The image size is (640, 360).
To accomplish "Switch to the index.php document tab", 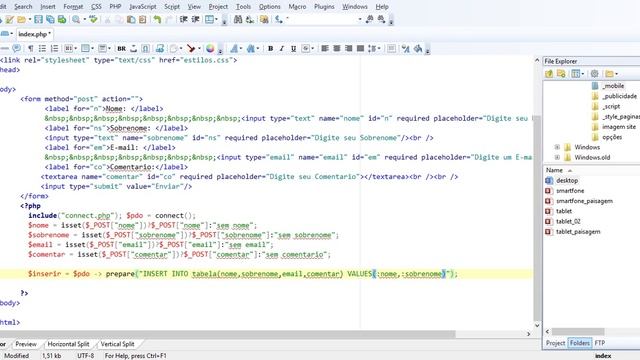I will click(x=34, y=34).
